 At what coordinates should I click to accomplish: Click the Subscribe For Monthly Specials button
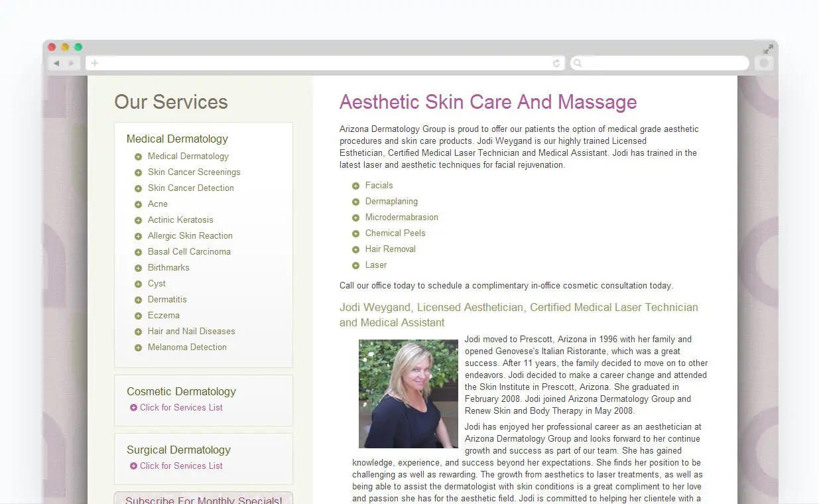tap(204, 499)
